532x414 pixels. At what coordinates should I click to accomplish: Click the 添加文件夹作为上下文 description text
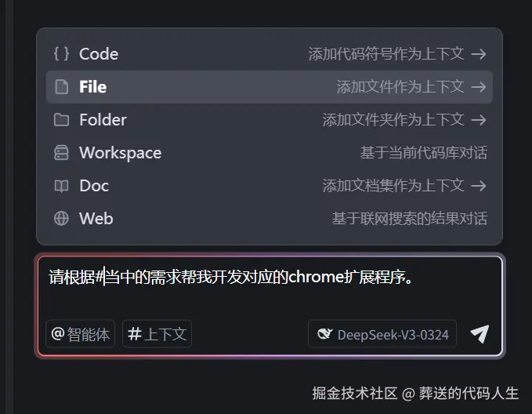(x=393, y=120)
